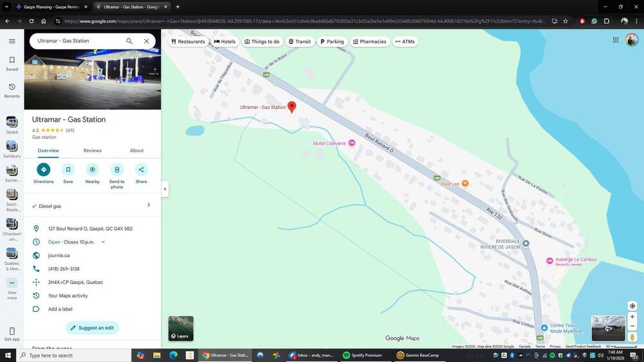Expand the Diesel gas details chevron
Viewport: 644px width, 362px height.
[149, 205]
